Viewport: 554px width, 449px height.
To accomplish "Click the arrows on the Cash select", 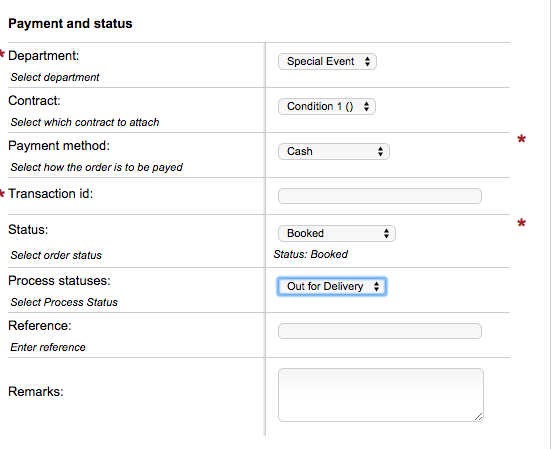I will pyautogui.click(x=380, y=152).
